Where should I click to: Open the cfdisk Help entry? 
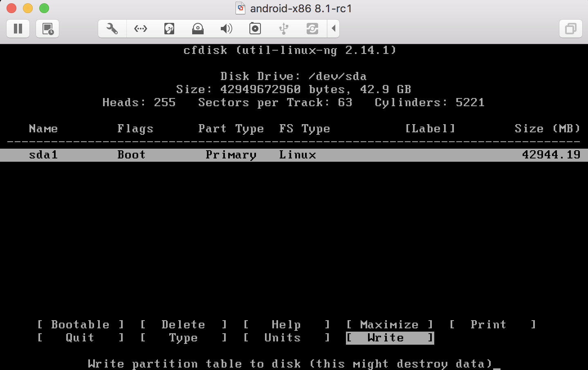coord(286,324)
